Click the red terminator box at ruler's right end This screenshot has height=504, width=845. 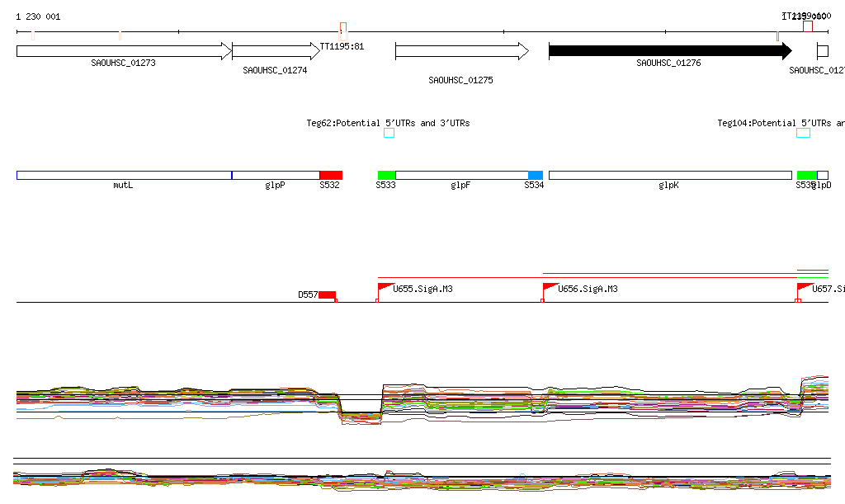(x=808, y=26)
